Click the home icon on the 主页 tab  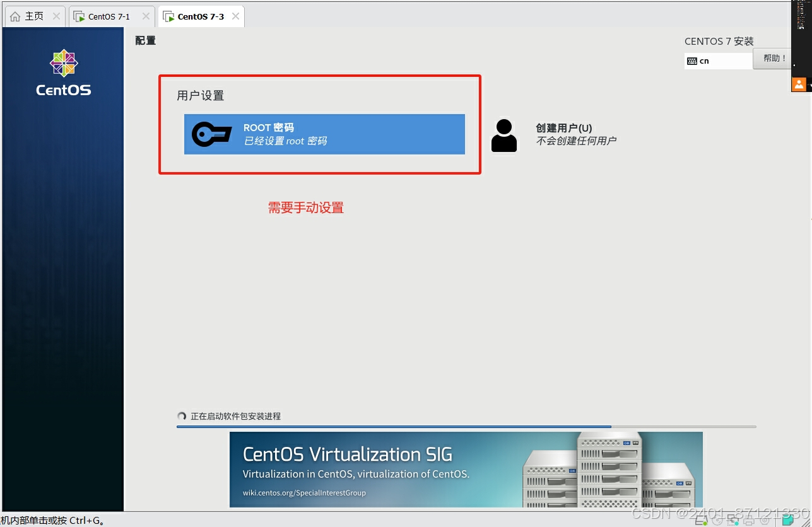(x=15, y=16)
